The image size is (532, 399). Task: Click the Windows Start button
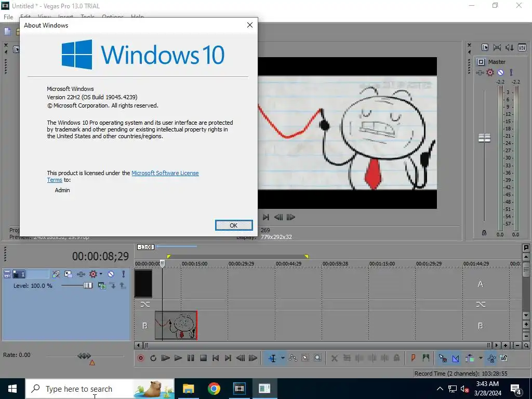pyautogui.click(x=12, y=389)
